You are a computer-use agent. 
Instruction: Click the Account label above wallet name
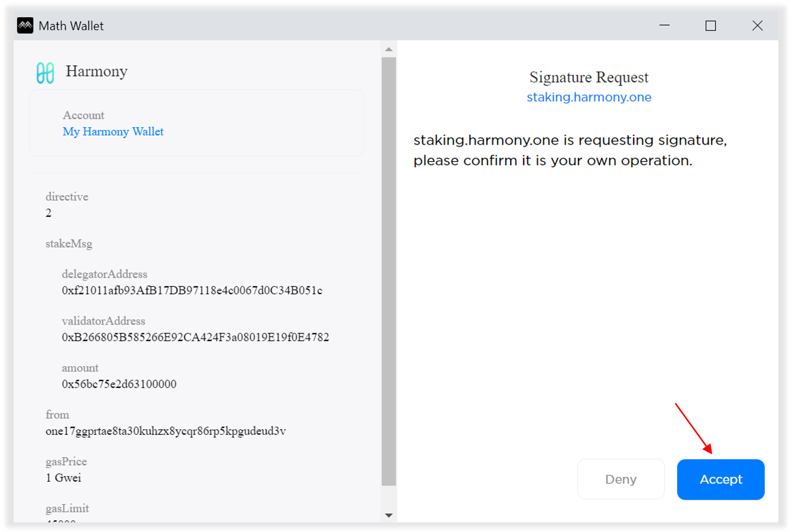pos(83,115)
